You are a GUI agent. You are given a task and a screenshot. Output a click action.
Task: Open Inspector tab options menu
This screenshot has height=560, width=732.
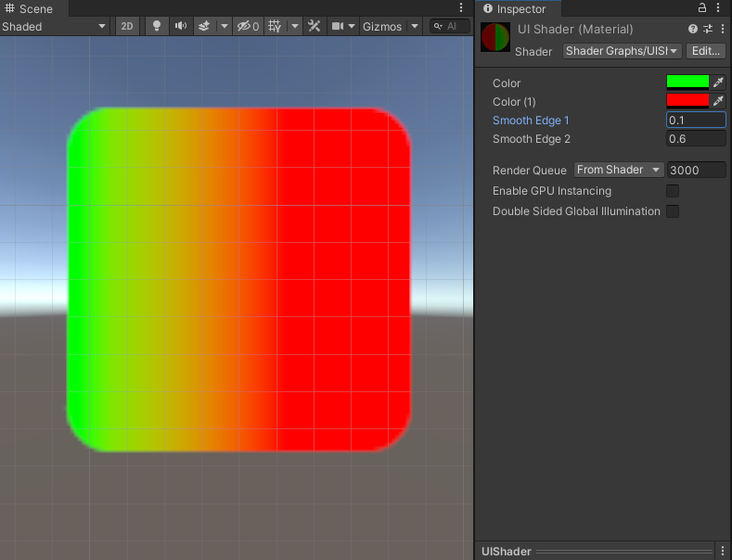(718, 8)
